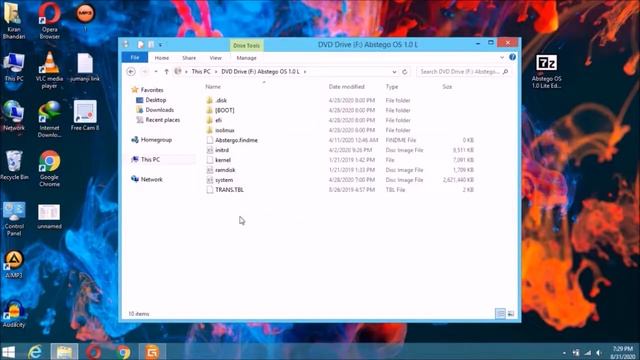Switch to large icons view layout icon
The image size is (640, 360).
tap(511, 313)
